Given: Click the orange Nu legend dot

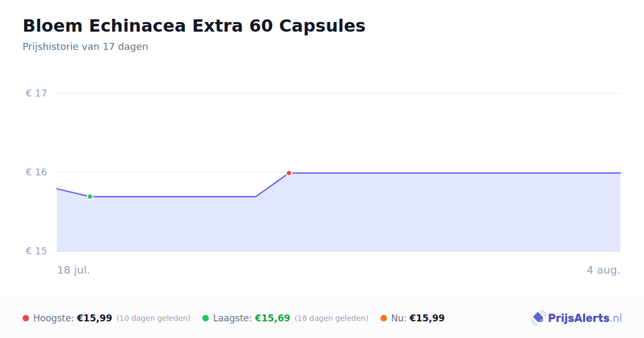Looking at the screenshot, I should (x=384, y=318).
